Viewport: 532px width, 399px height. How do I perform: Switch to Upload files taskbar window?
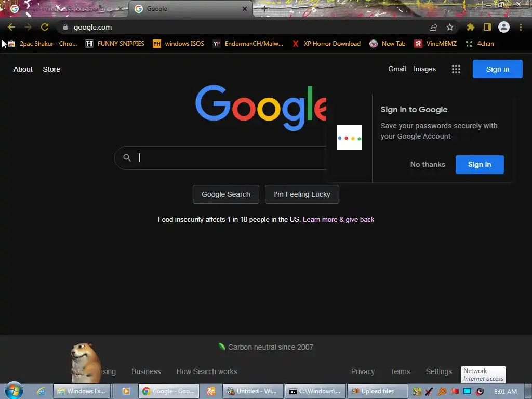tap(378, 391)
